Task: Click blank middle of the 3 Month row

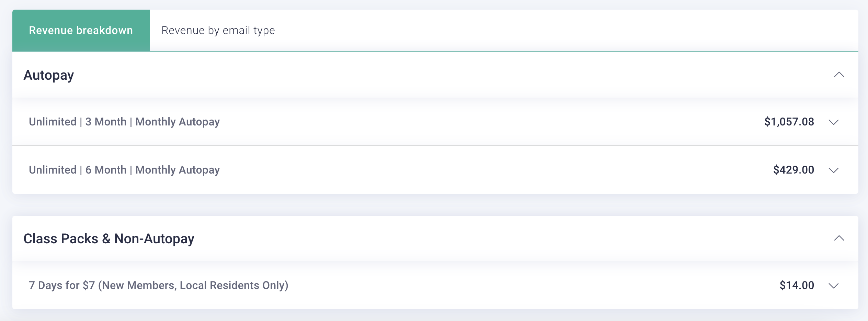Action: (481, 122)
